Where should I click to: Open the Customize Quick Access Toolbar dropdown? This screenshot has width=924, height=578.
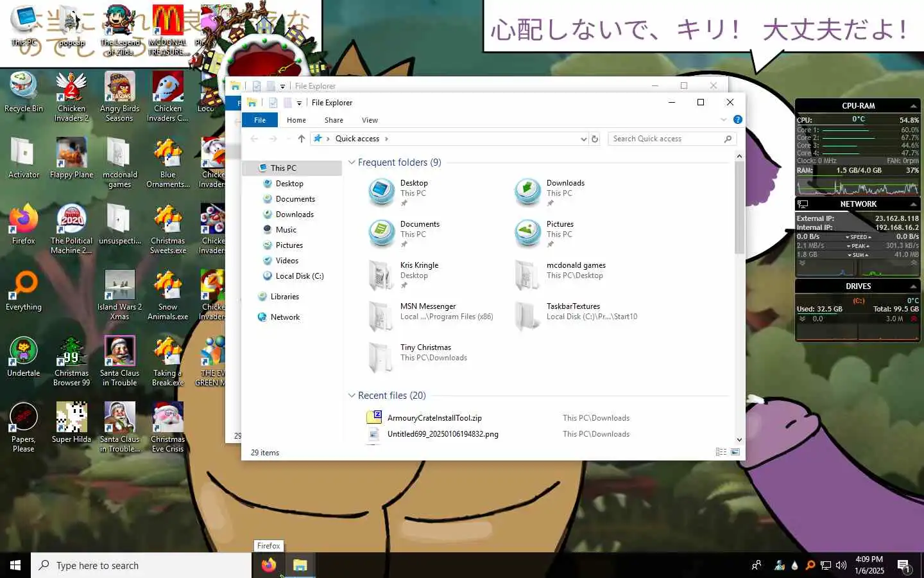(299, 103)
